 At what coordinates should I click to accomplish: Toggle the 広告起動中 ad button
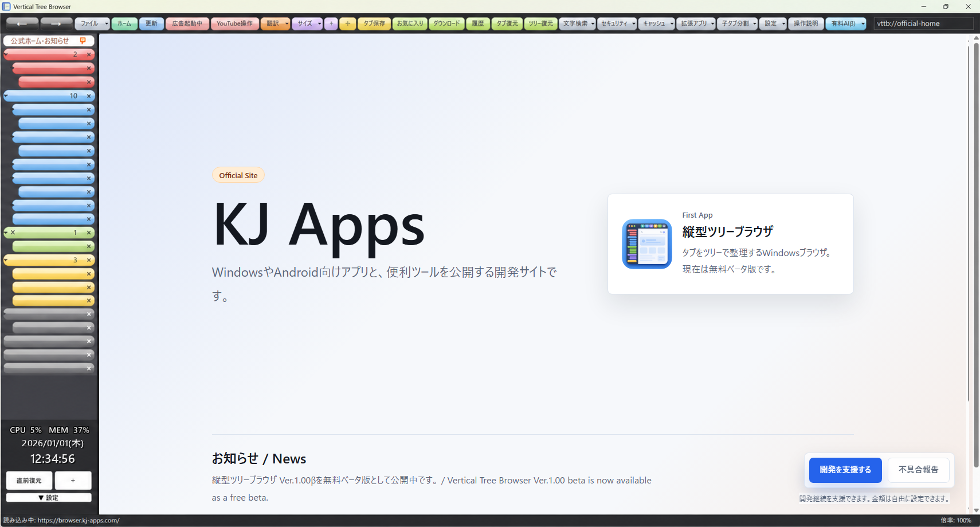coord(187,23)
